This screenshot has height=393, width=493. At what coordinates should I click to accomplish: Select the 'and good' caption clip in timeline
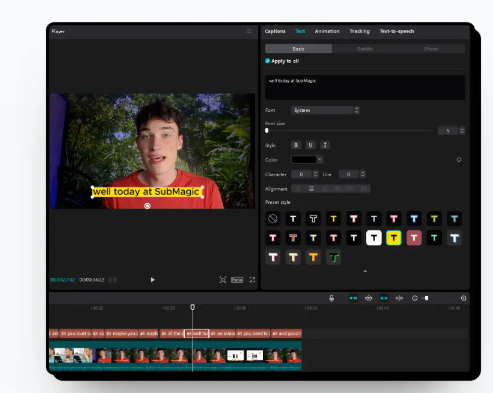pos(286,333)
